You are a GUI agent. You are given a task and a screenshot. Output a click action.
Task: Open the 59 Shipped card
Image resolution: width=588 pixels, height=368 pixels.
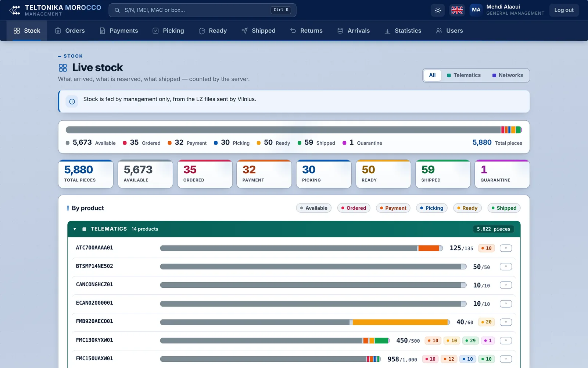tap(442, 174)
